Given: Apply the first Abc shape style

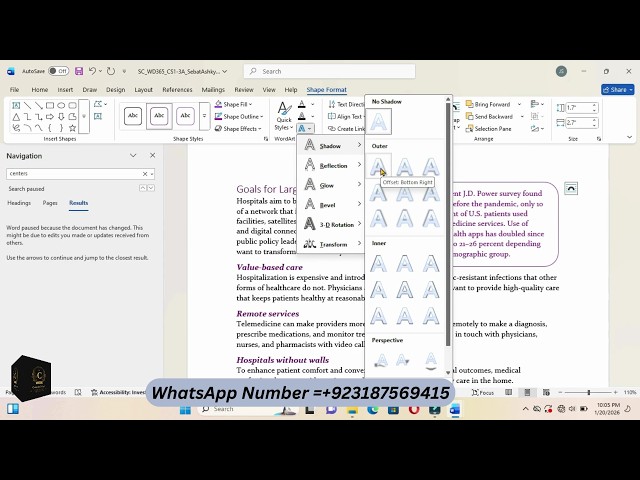Looking at the screenshot, I should [x=133, y=116].
